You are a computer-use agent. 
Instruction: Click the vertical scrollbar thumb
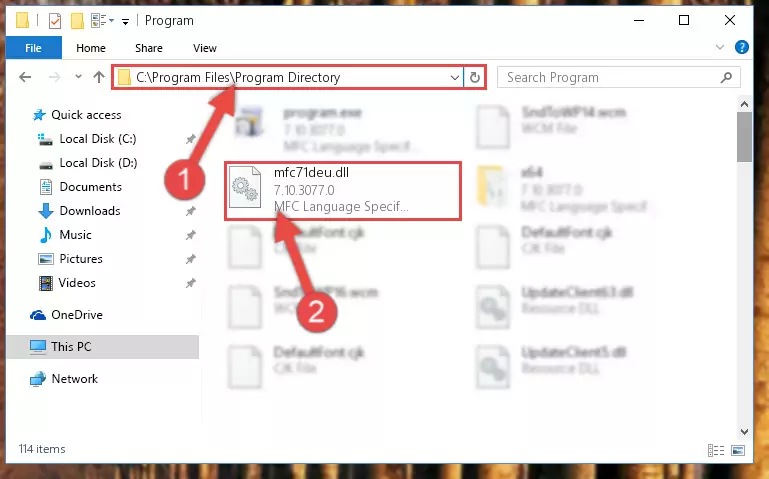tap(744, 137)
